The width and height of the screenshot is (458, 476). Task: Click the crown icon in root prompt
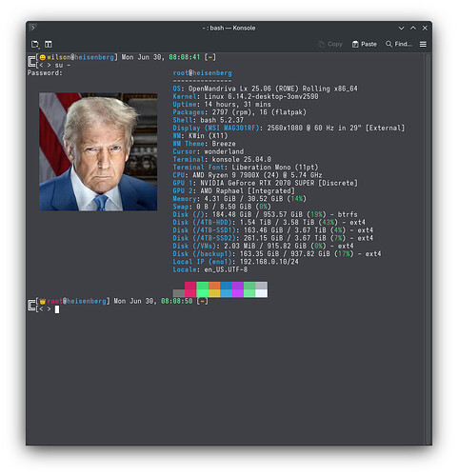43,301
